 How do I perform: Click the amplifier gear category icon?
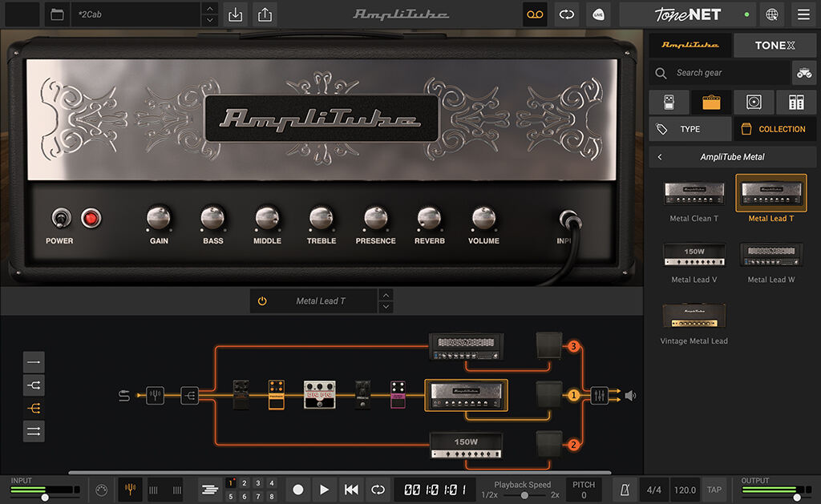click(710, 102)
